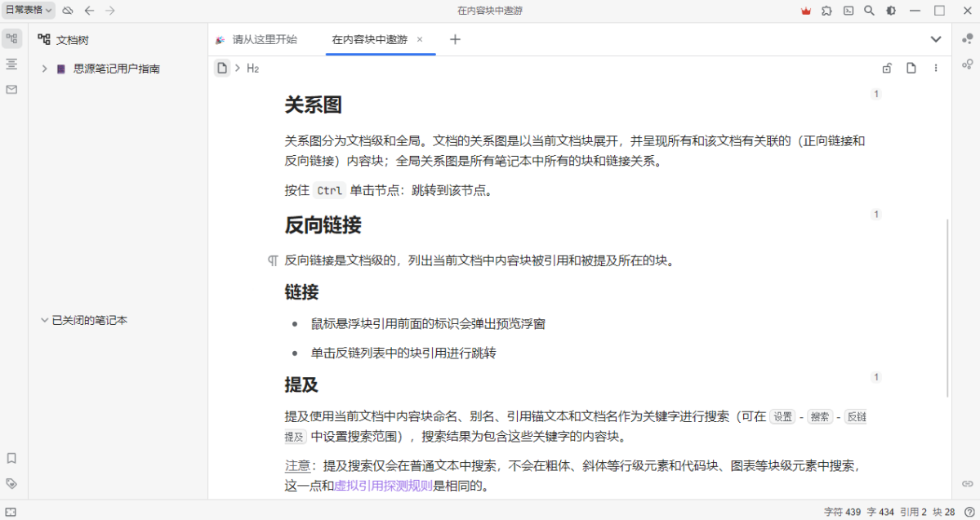The image size is (980, 520).
Task: Expand the 思源笔记用户指南 notebook
Action: pyautogui.click(x=44, y=69)
